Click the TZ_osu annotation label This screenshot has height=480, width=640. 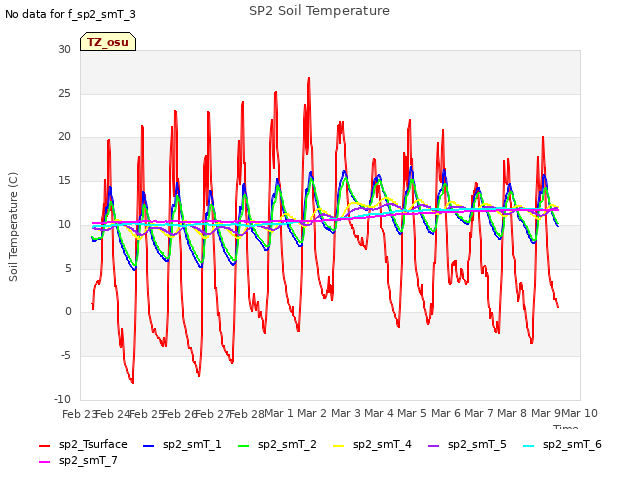(108, 42)
